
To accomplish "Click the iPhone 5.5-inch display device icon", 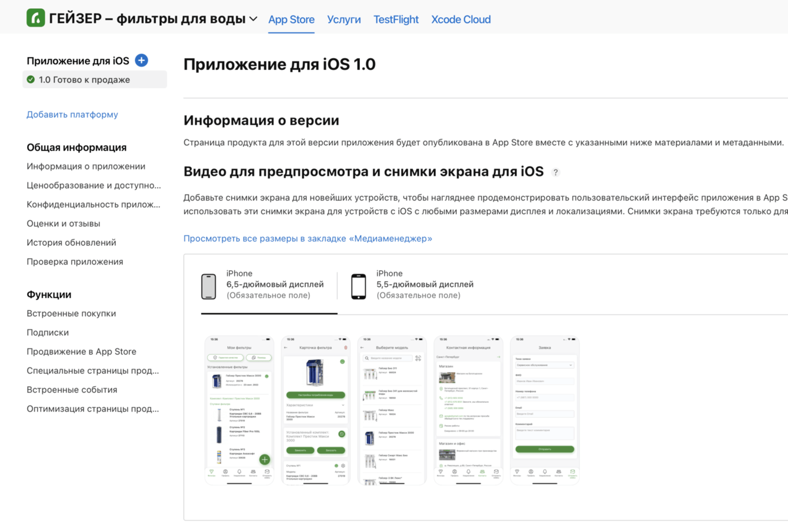I will (x=358, y=286).
